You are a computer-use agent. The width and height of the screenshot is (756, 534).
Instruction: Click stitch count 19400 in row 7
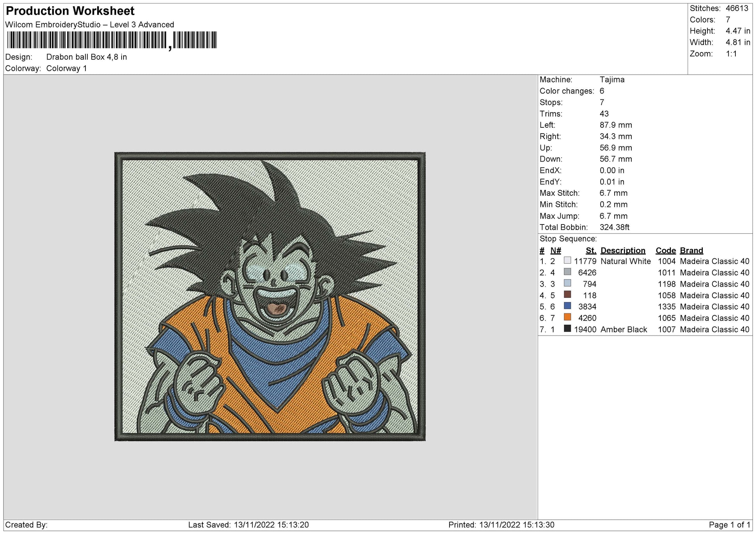pyautogui.click(x=585, y=330)
